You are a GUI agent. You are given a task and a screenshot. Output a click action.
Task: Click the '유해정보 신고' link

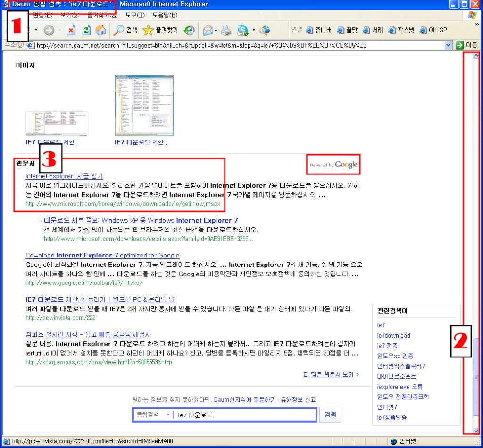(x=298, y=399)
